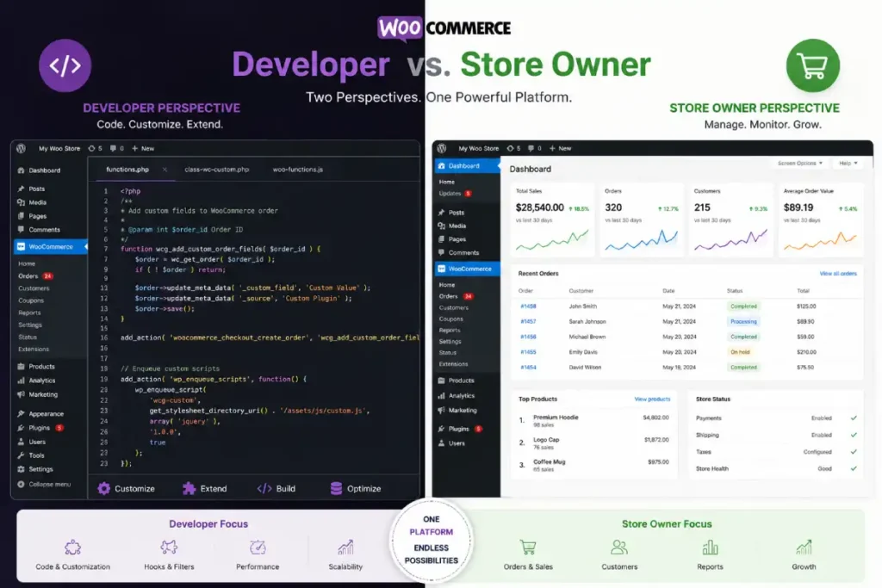Click the updates counter in developer admin bar
The image size is (882, 588).
[95, 148]
